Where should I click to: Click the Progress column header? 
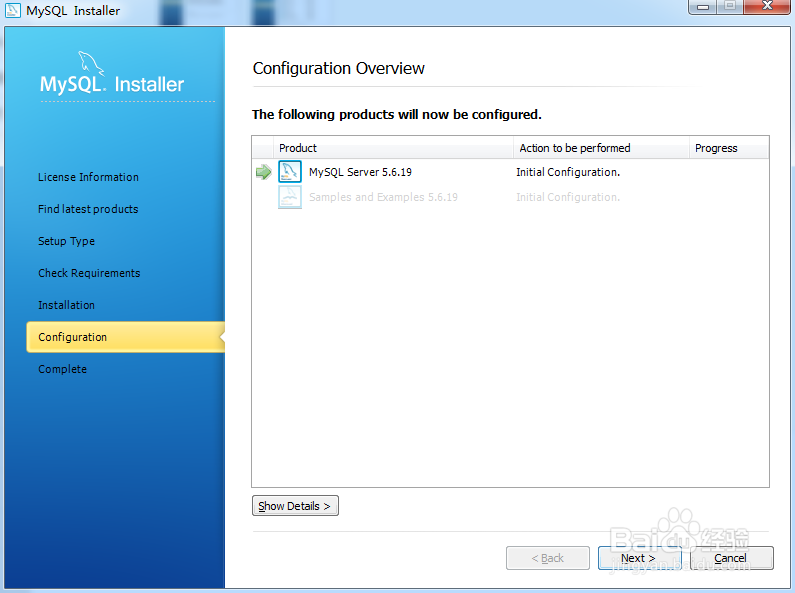tap(729, 148)
